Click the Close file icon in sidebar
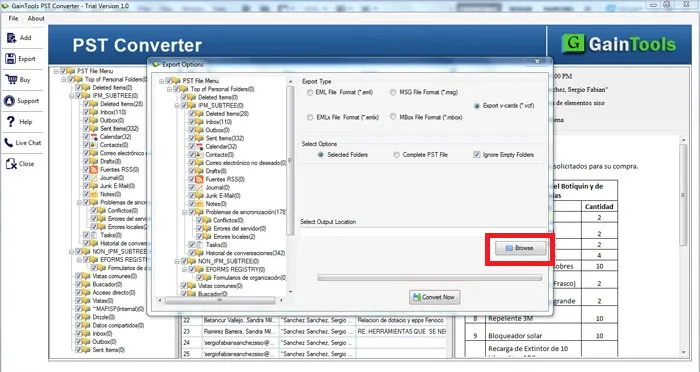Image resolution: width=700 pixels, height=372 pixels. coord(11,164)
